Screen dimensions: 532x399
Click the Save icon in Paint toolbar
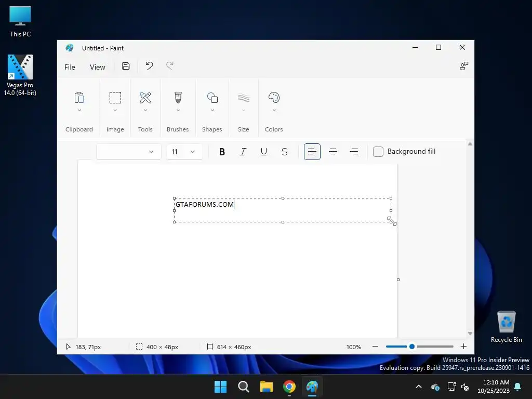pyautogui.click(x=126, y=66)
